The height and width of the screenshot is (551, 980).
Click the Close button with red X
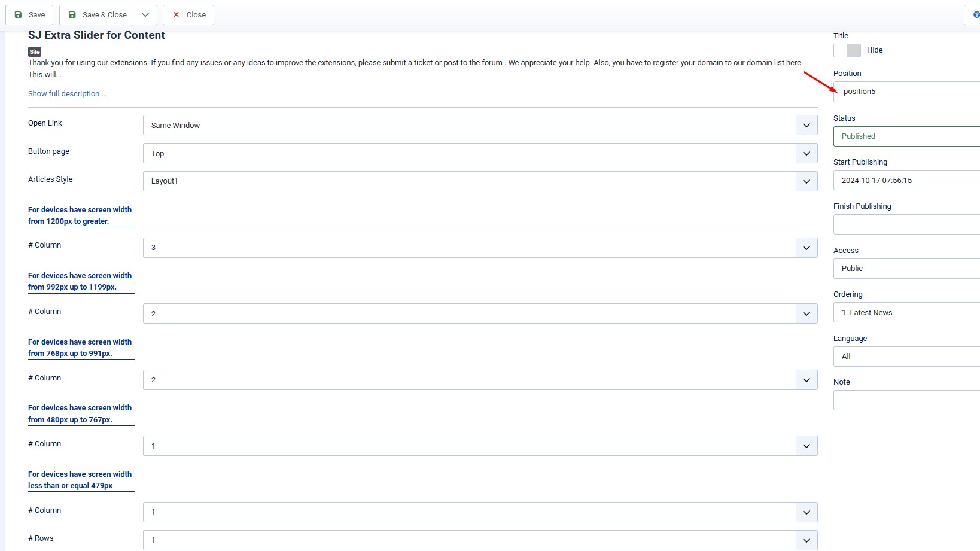[x=188, y=15]
